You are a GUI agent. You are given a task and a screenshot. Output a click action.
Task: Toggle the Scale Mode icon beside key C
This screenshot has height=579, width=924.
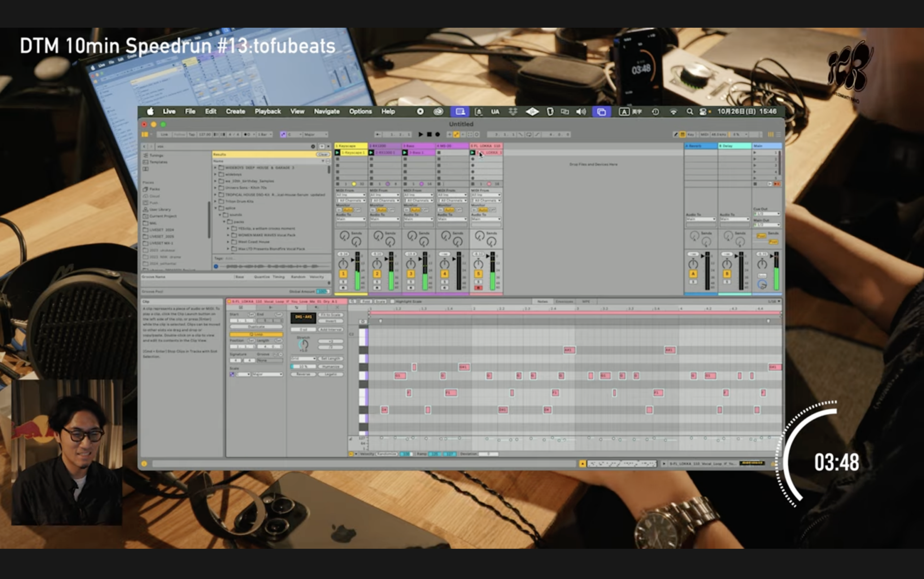click(x=283, y=134)
